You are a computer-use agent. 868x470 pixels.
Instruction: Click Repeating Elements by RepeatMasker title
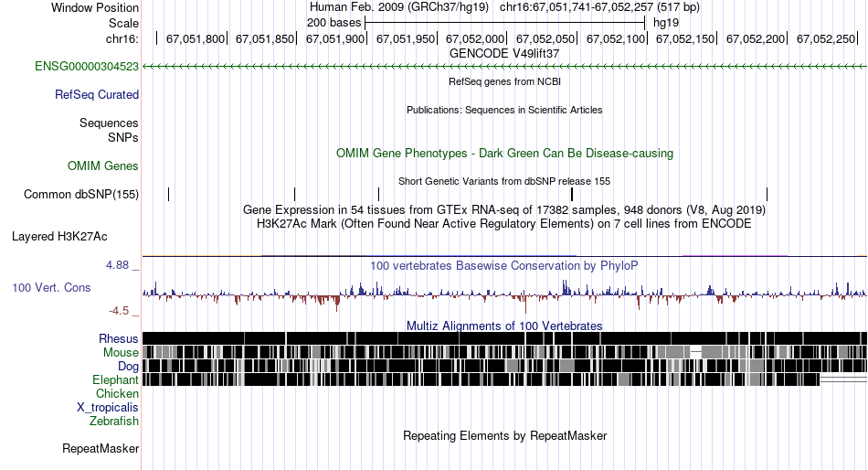click(x=505, y=435)
